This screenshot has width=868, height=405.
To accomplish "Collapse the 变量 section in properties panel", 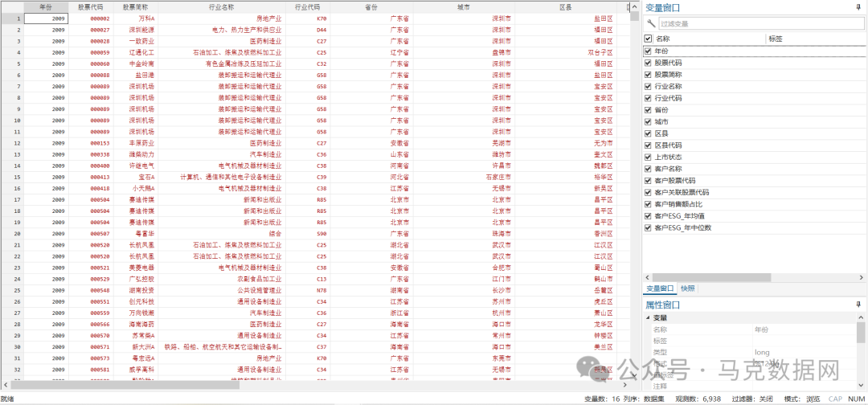I will [x=648, y=318].
